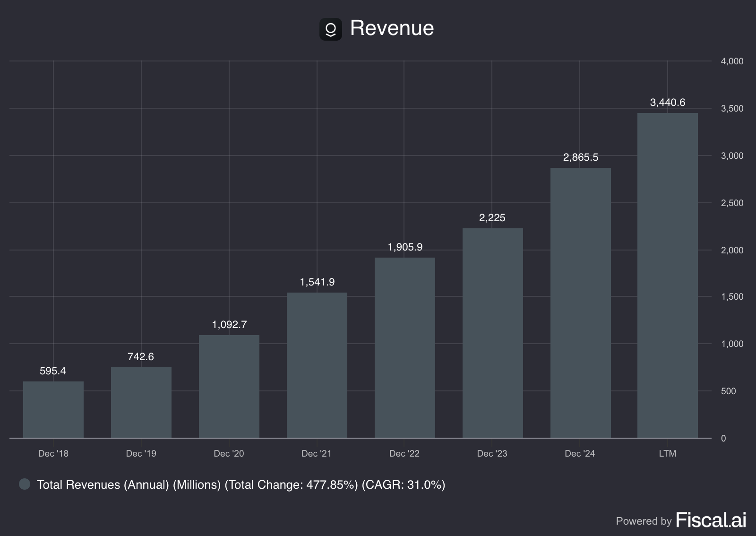Select the Dec '20 revenue bar

[x=229, y=386]
